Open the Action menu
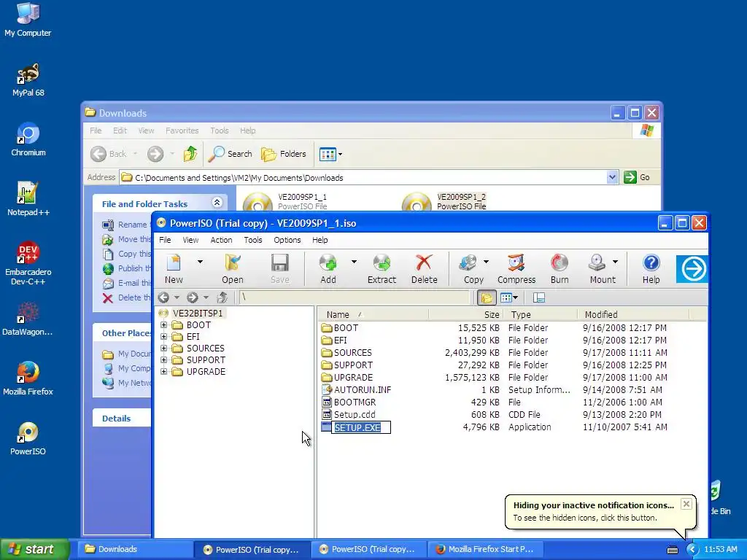The image size is (747, 560). click(x=221, y=240)
